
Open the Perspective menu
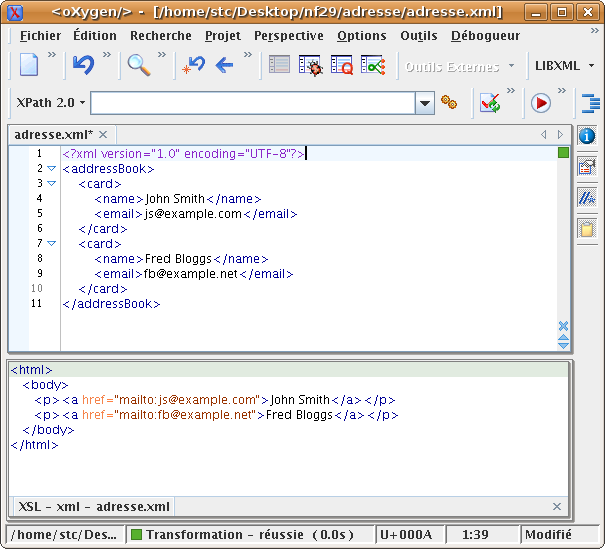pyautogui.click(x=288, y=35)
